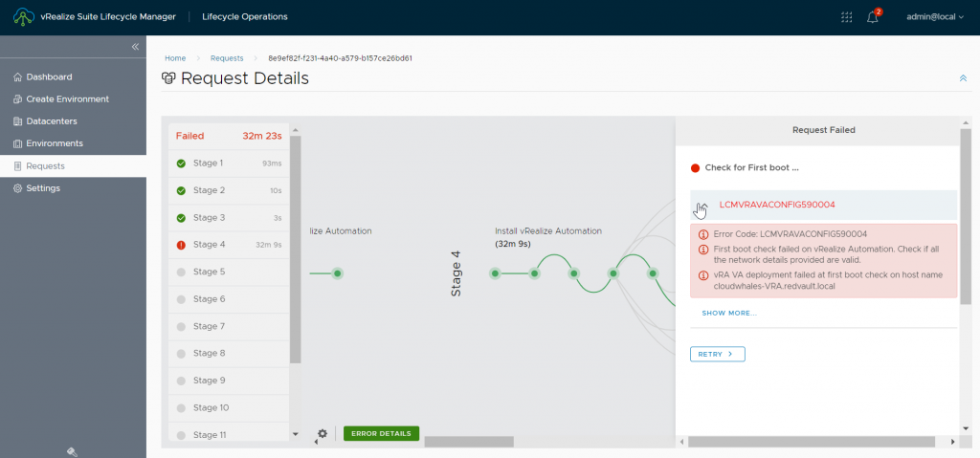Click the Request Details heading icon
The height and width of the screenshot is (458, 980).
click(x=168, y=78)
